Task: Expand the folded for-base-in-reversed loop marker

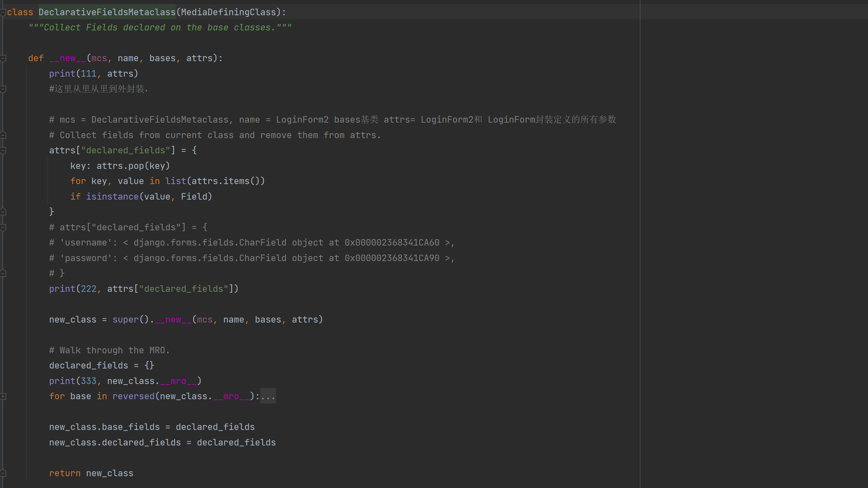Action: (3, 396)
